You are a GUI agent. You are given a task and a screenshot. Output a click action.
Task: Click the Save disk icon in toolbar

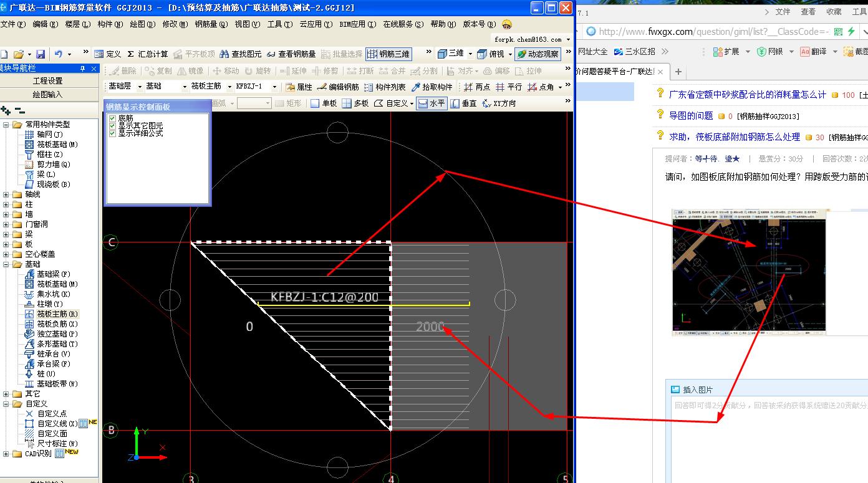coord(41,54)
